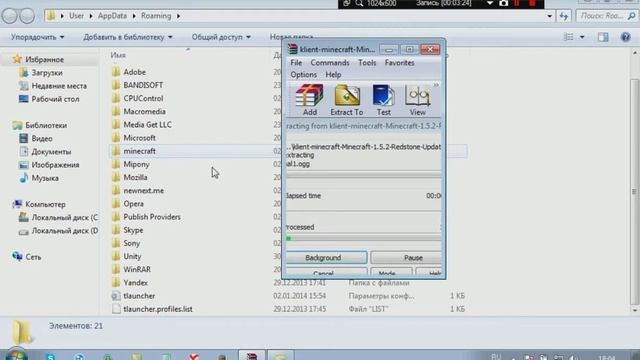Open the WinRAR File menu
The image size is (640, 360).
tap(296, 63)
